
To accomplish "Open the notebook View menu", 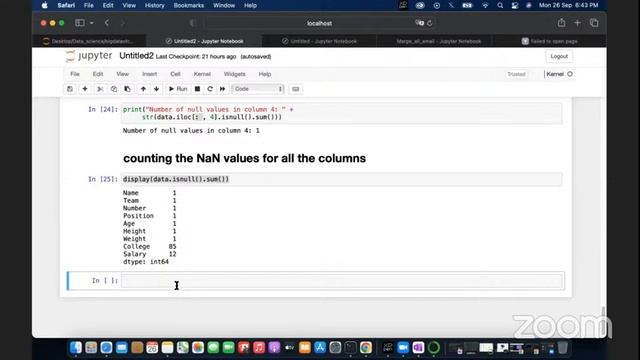I will 122,74.
